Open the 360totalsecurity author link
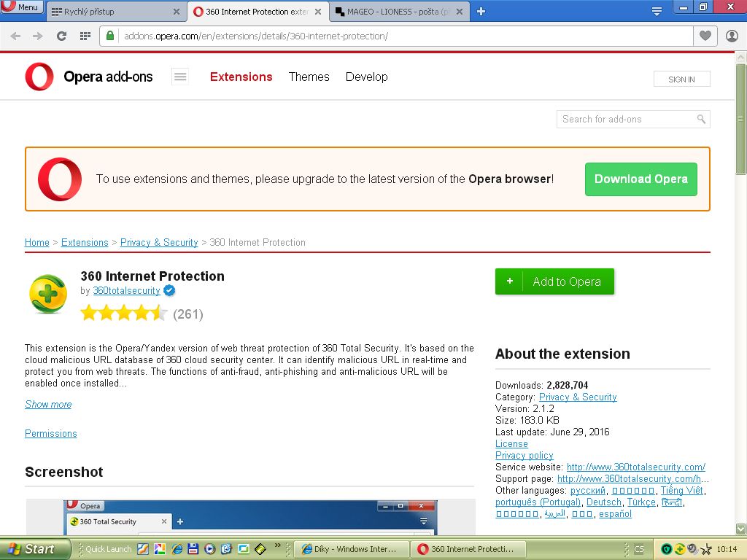This screenshot has width=747, height=560. pos(127,290)
